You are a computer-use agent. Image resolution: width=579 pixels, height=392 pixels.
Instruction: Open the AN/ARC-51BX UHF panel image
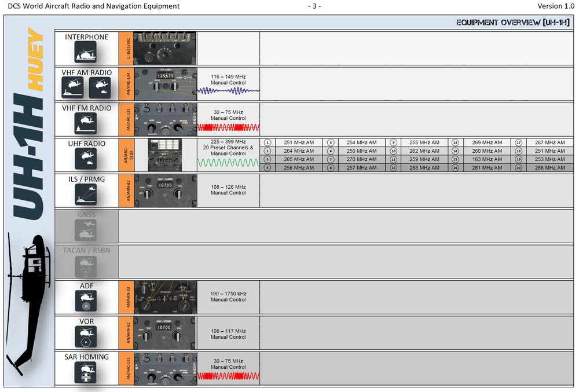click(x=164, y=155)
